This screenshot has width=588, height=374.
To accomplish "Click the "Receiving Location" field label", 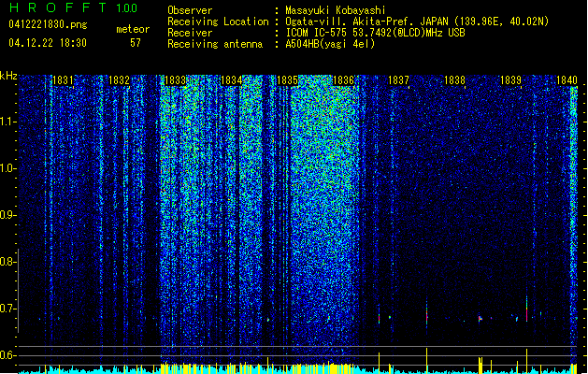I will [218, 22].
